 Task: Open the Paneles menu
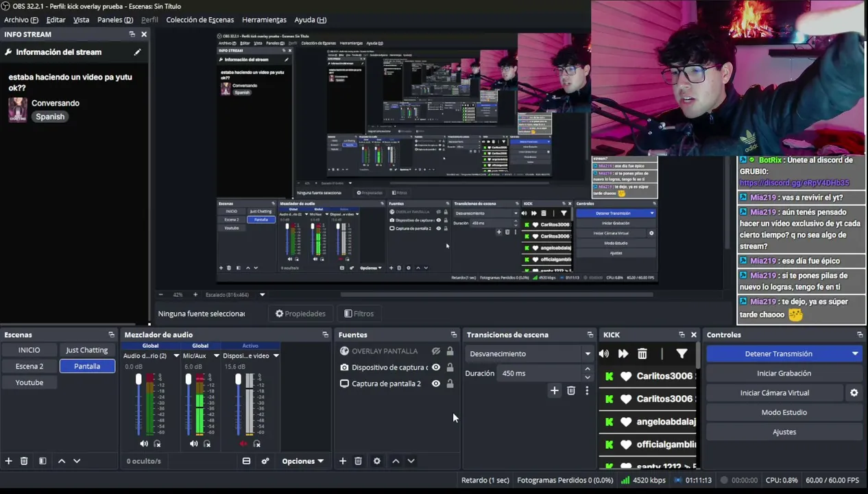[x=115, y=20]
